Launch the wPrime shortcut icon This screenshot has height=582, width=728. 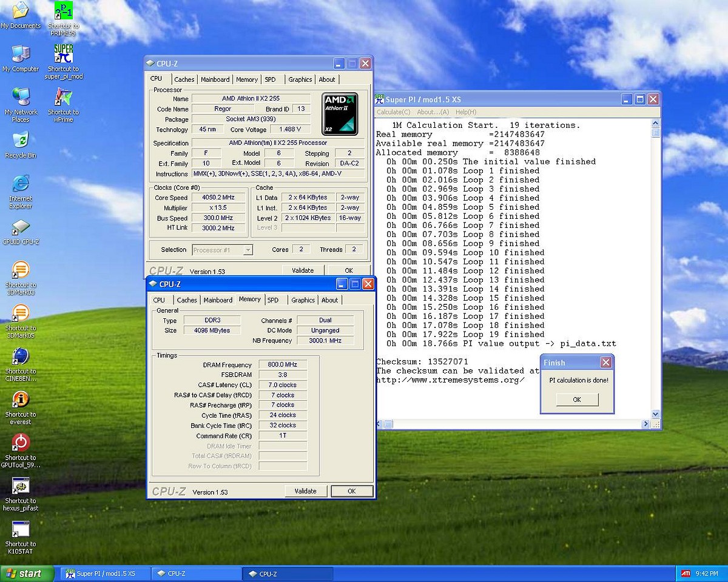click(x=63, y=98)
